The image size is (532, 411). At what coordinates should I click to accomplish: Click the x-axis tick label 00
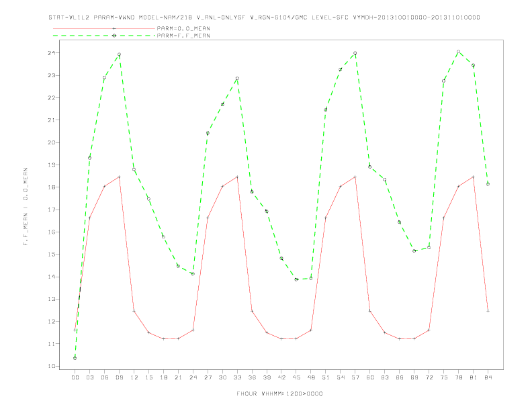(75, 377)
